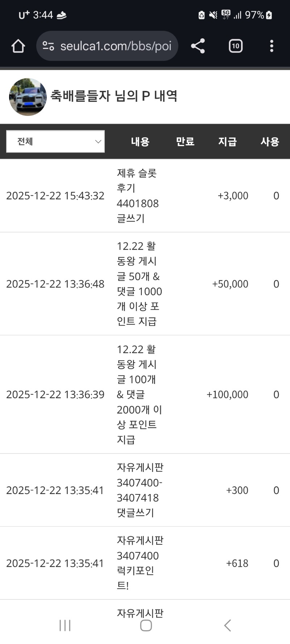Open the 게시글 100개 & 댓글 2000개 entry
Screen dimensions: 290x644
click(x=139, y=394)
